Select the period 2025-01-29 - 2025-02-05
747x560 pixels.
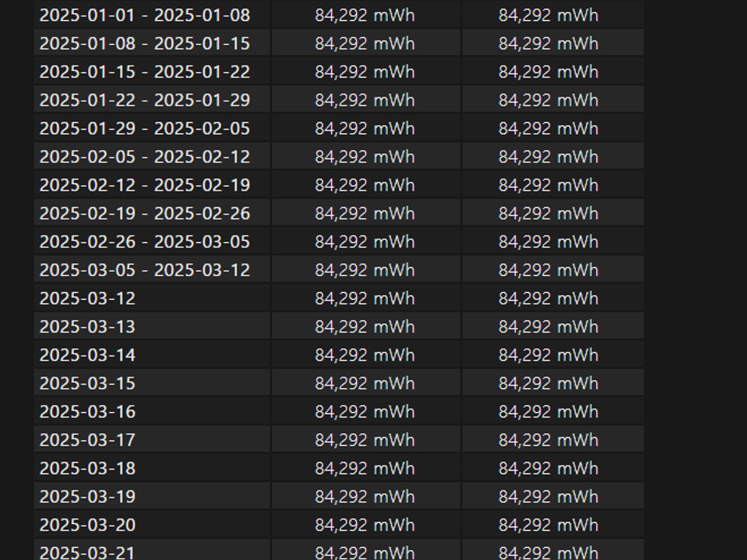pos(145,128)
